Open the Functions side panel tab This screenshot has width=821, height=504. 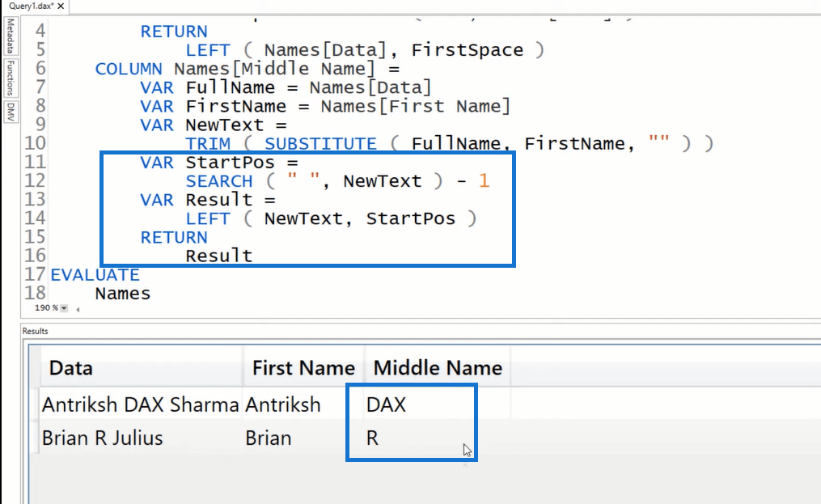coord(11,78)
